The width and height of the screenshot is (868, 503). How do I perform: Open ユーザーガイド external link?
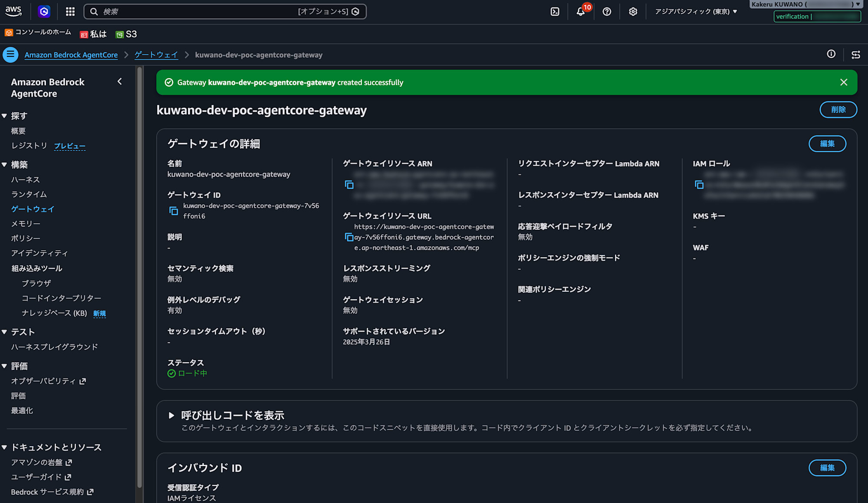[41, 477]
